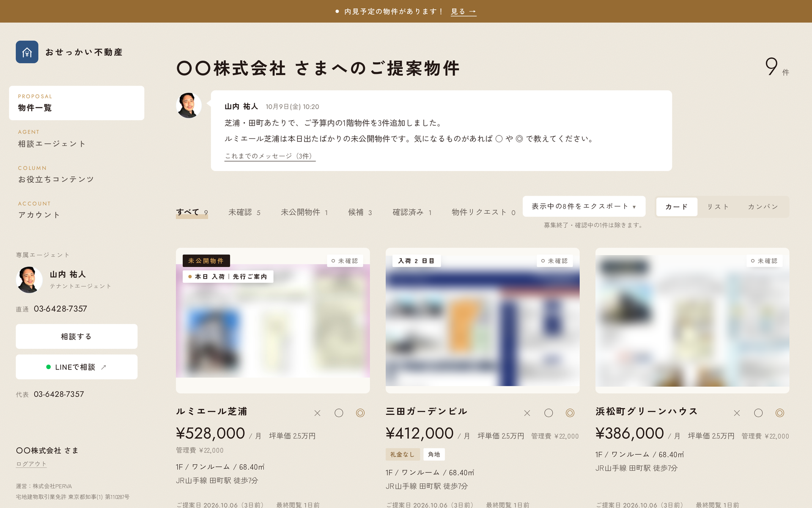The width and height of the screenshot is (812, 508).
Task: Mark 三田ガーデンビル with the double circle
Action: click(x=570, y=413)
